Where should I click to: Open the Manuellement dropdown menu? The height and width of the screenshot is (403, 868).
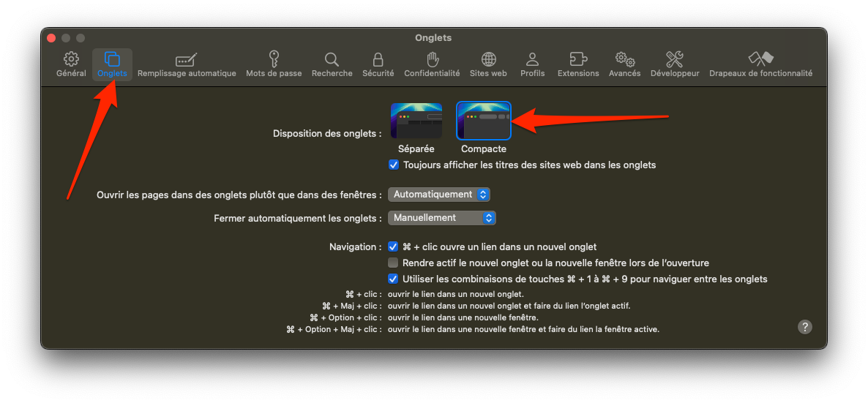pyautogui.click(x=442, y=218)
